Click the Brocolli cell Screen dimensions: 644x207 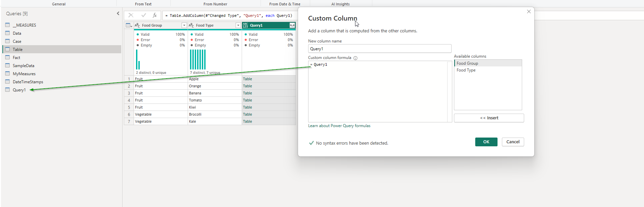click(215, 114)
